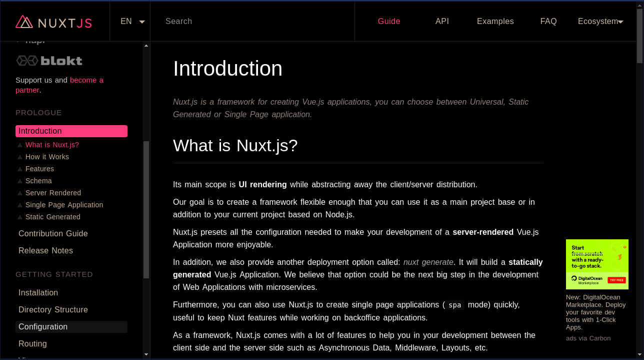Expand the Ecosystem dropdown menu
This screenshot has width=644, height=360.
pyautogui.click(x=600, y=22)
